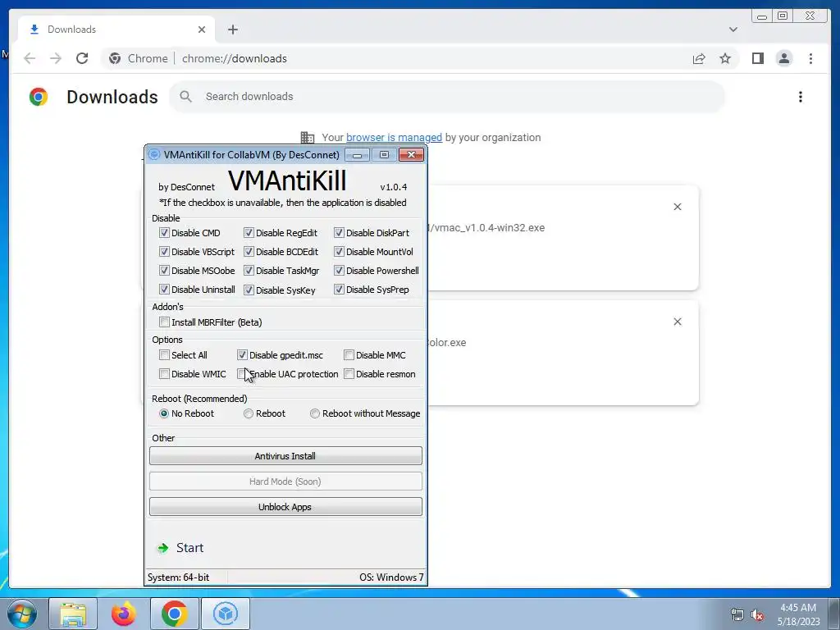Image resolution: width=840 pixels, height=630 pixels.
Task: Close the VMAntiKill window
Action: [x=411, y=155]
